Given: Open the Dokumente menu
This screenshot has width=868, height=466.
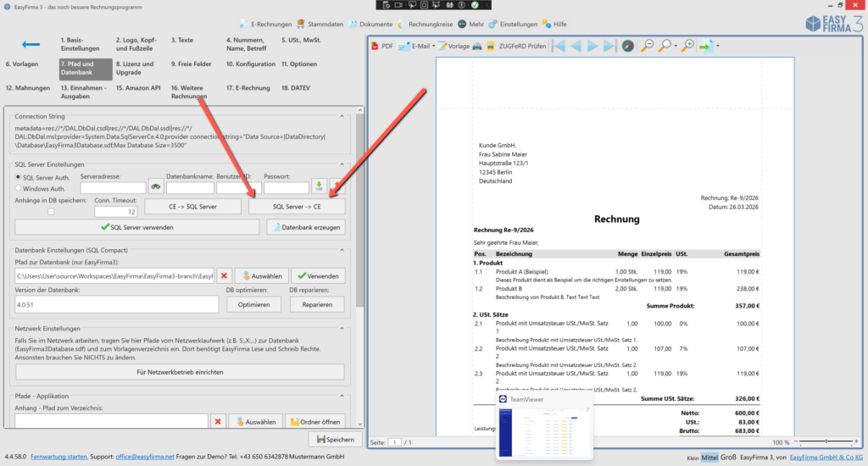Looking at the screenshot, I should pyautogui.click(x=370, y=25).
